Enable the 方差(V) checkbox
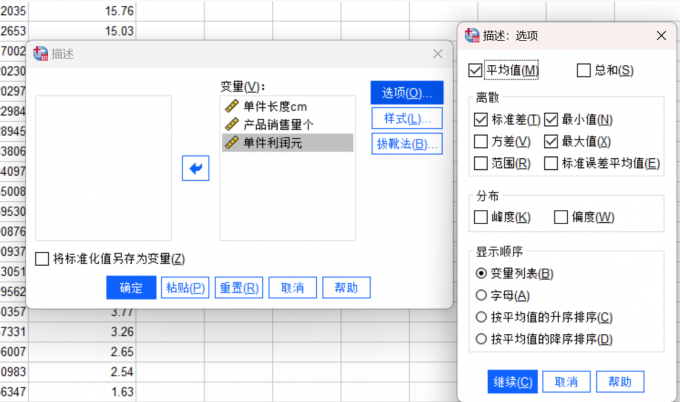680x402 pixels. (x=481, y=141)
